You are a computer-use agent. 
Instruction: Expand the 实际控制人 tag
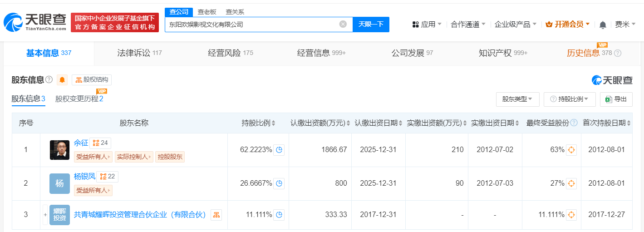point(134,157)
